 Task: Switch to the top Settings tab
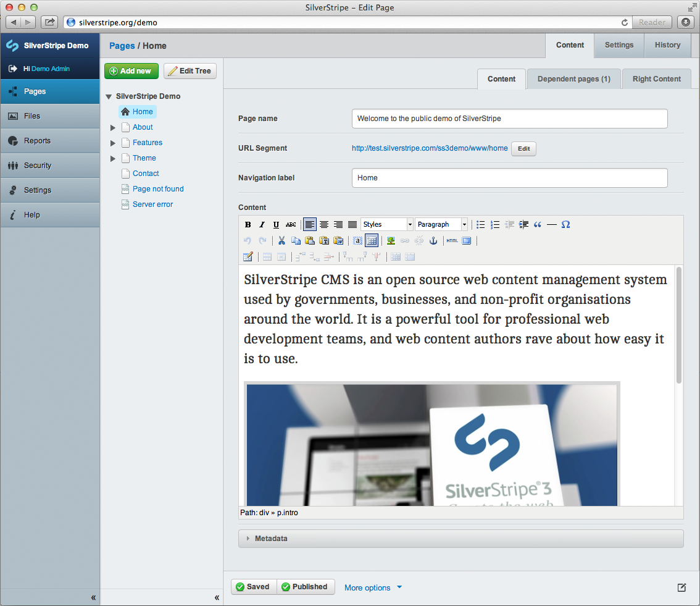pos(619,45)
